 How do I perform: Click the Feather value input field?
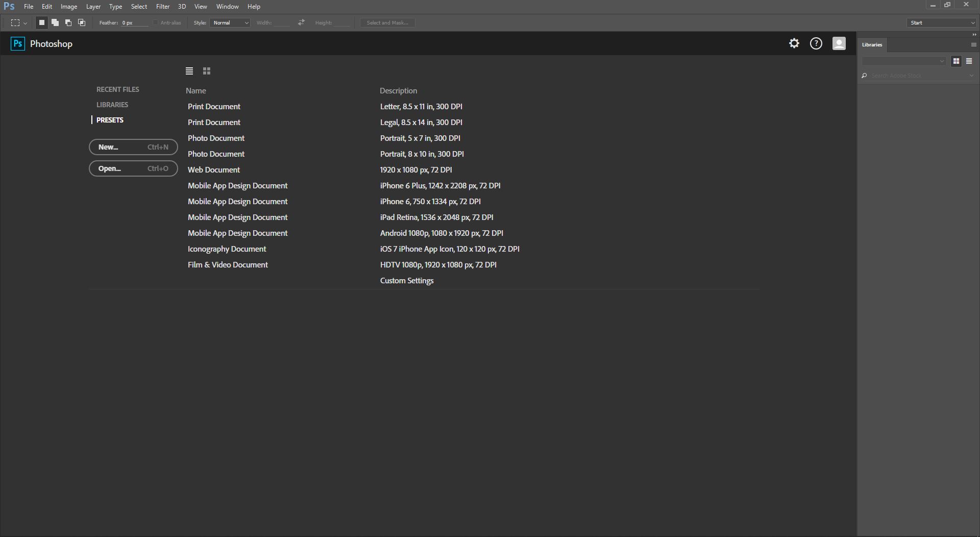[x=134, y=22]
